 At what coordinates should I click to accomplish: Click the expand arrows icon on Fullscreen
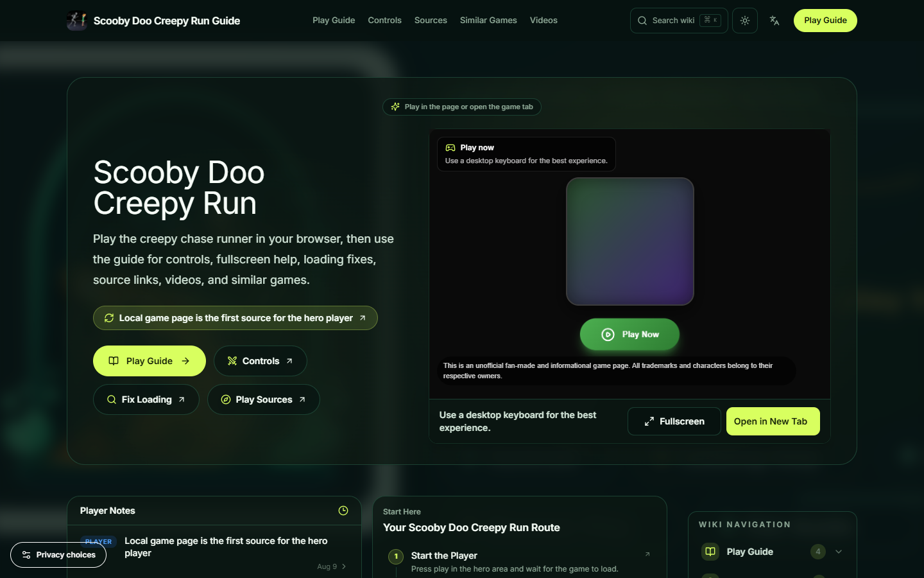point(649,421)
